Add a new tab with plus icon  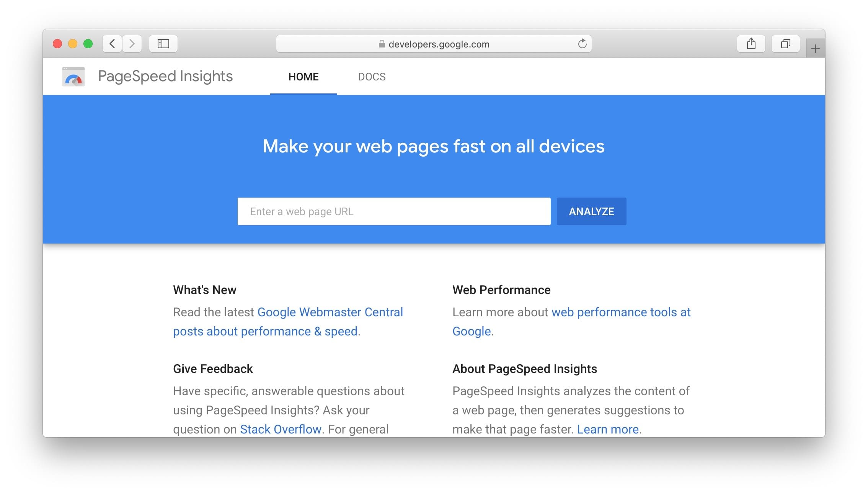815,49
